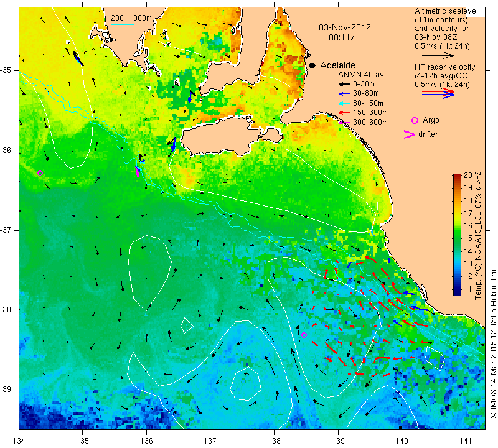Click the 'Argo' legend label
This screenshot has height=448, width=498.
431,120
